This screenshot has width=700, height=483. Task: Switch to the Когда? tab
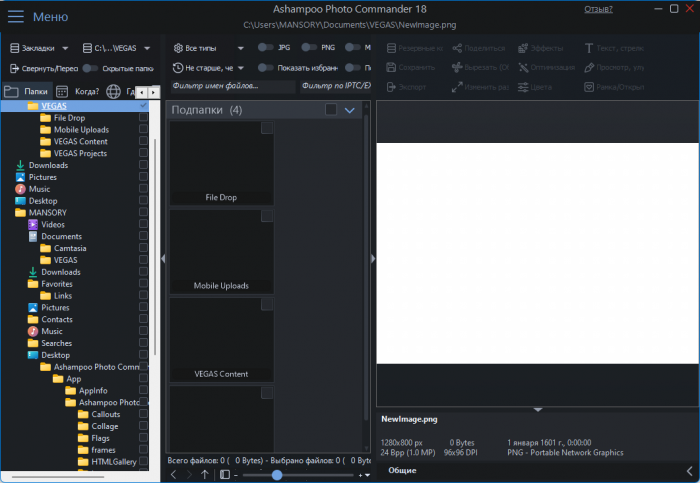(78, 92)
